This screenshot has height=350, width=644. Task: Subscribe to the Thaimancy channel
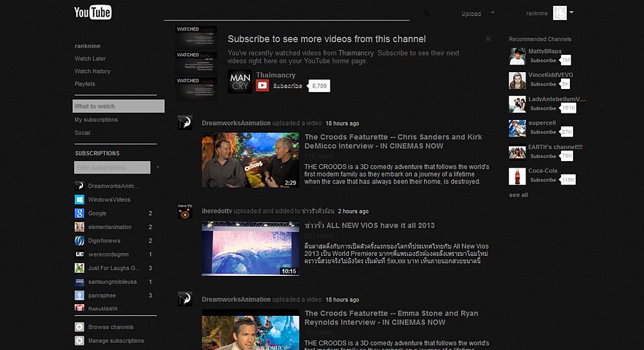point(287,86)
